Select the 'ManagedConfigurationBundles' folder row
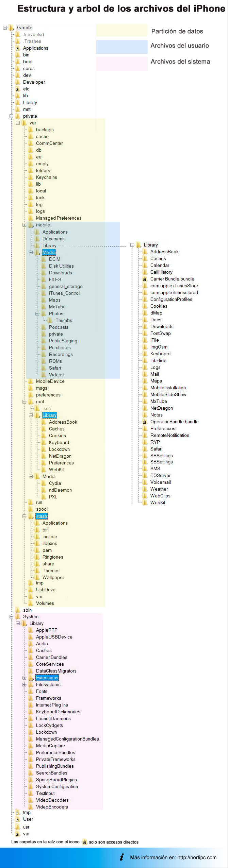Screen dimensions: 228x868 tap(63, 739)
